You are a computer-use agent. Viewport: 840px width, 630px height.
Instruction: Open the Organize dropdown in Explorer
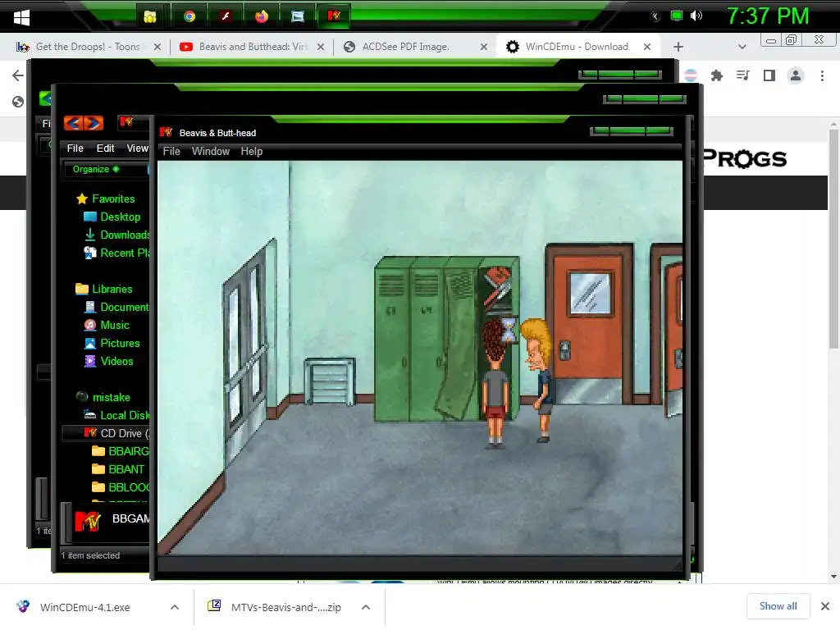(x=95, y=169)
